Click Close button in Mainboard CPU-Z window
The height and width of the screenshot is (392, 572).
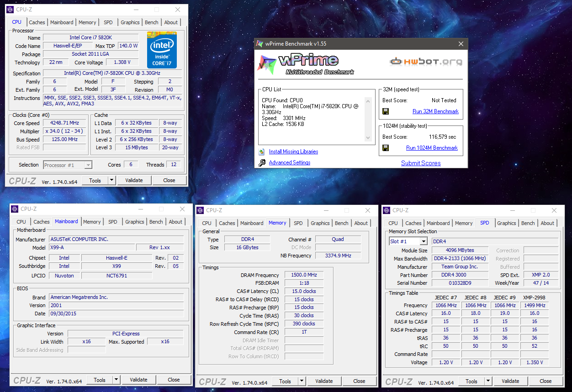(174, 380)
